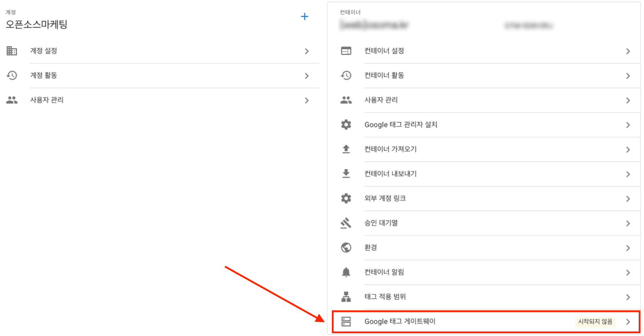The image size is (644, 336).
Task: Click the chevron in the 컨테이너 알림 row
Action: pyautogui.click(x=628, y=272)
